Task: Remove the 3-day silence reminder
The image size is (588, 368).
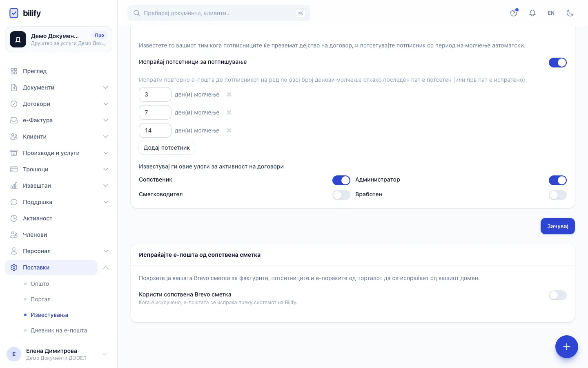Action: pyautogui.click(x=229, y=94)
